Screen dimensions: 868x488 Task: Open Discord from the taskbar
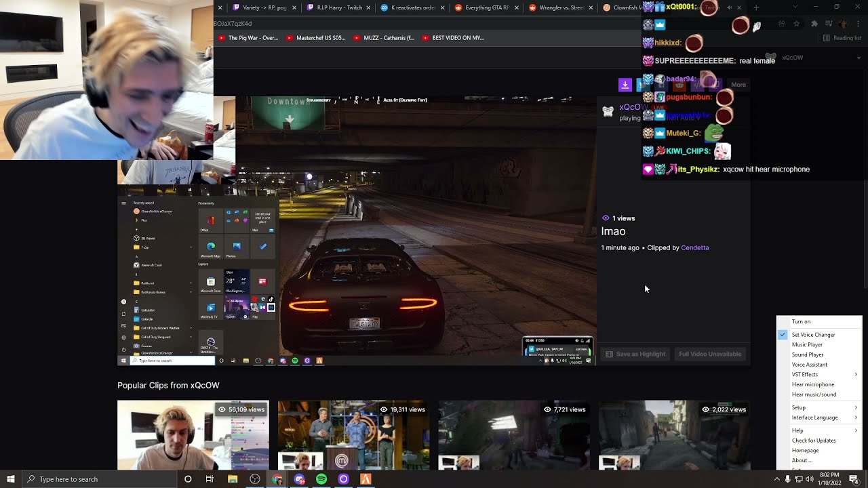coord(299,479)
